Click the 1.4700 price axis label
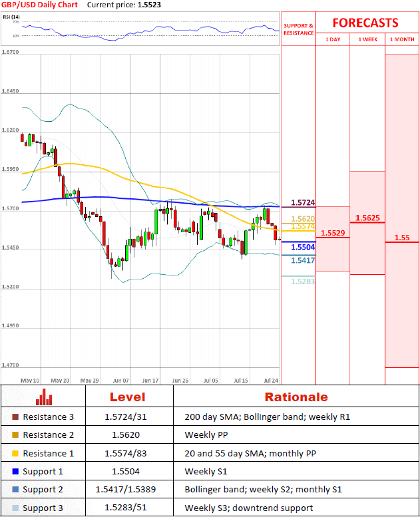The width and height of the screenshot is (420, 517). click(x=10, y=365)
